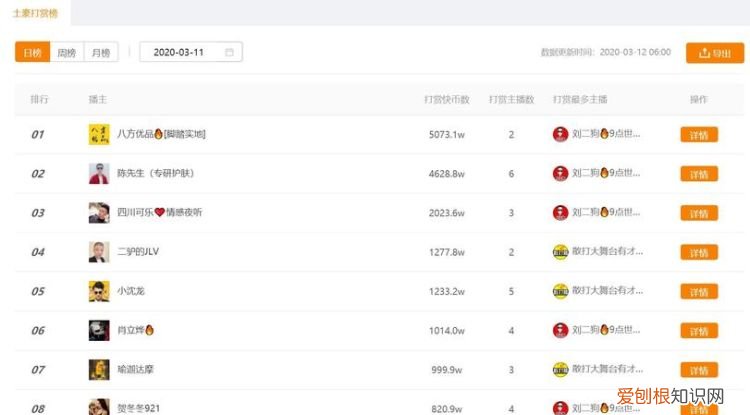Click the 导出 export button
This screenshot has width=750, height=415.
point(714,53)
